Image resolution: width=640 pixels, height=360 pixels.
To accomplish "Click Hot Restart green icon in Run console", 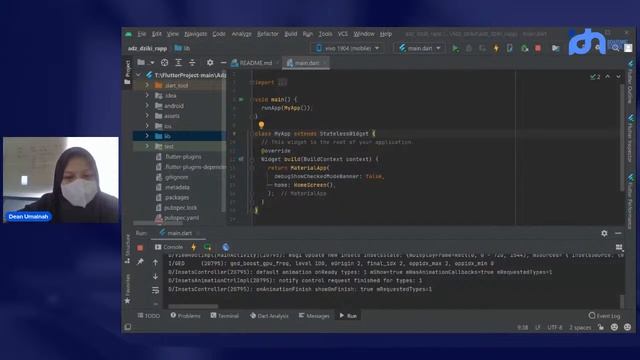I will tap(208, 247).
